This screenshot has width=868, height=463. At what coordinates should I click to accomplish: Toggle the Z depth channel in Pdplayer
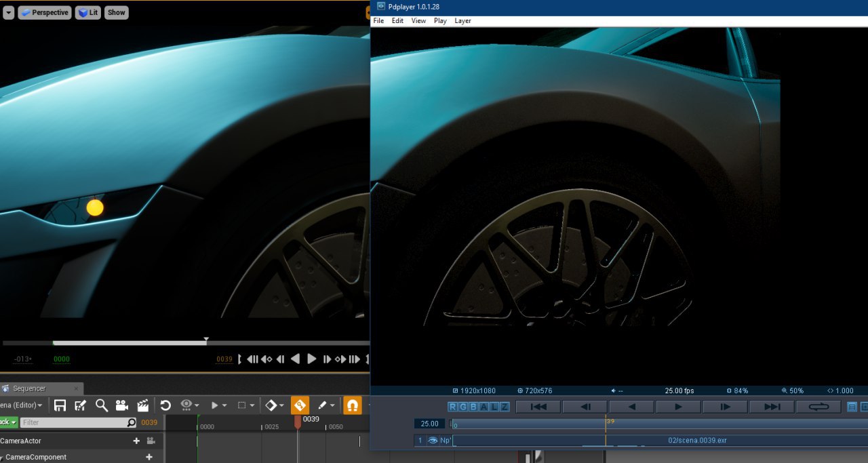pyautogui.click(x=504, y=407)
